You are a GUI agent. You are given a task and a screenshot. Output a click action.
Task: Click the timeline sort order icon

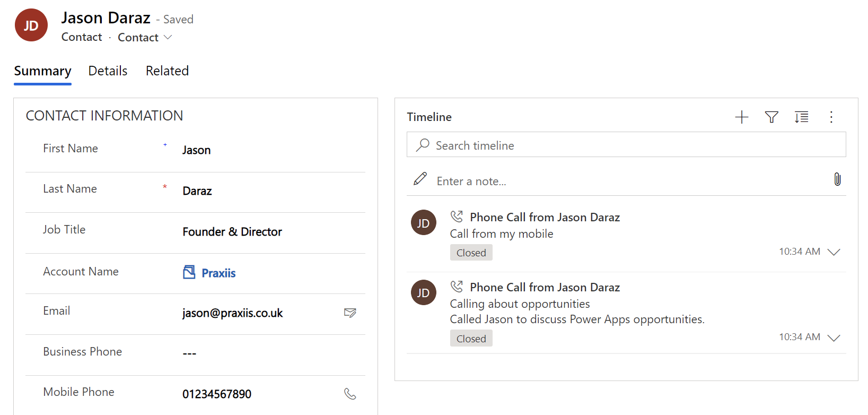[801, 117]
